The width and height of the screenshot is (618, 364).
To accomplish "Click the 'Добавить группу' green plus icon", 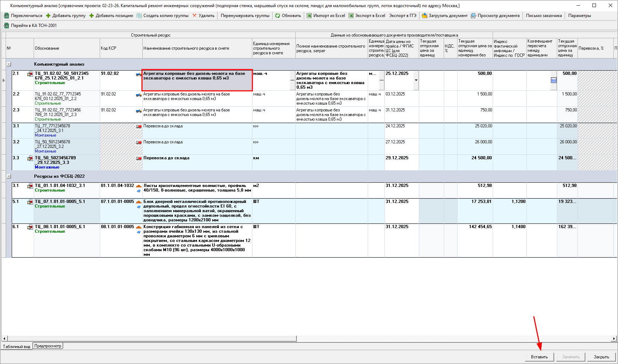I will (x=48, y=16).
